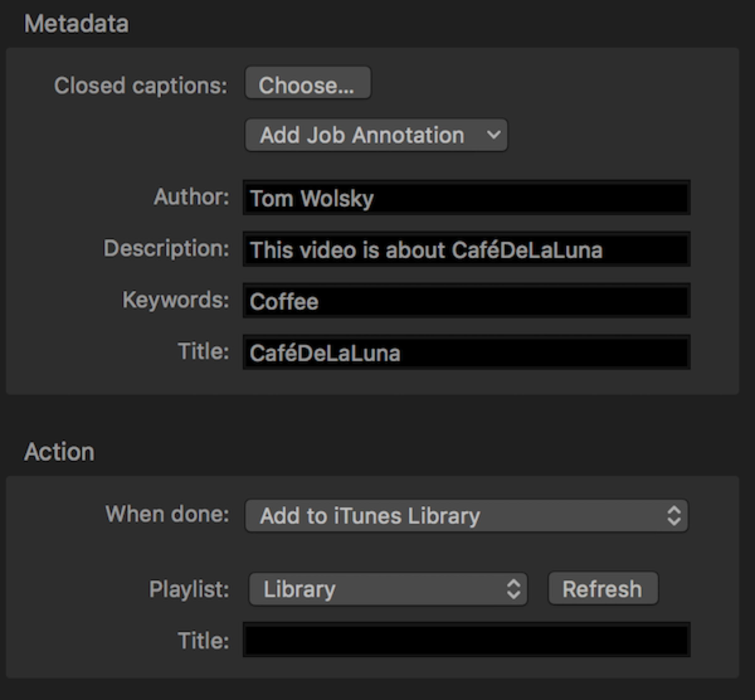Click the Metadata section heading

coord(77,24)
